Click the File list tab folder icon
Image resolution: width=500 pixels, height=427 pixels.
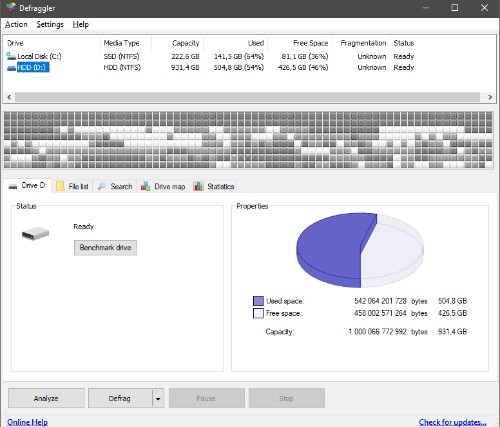coord(60,186)
